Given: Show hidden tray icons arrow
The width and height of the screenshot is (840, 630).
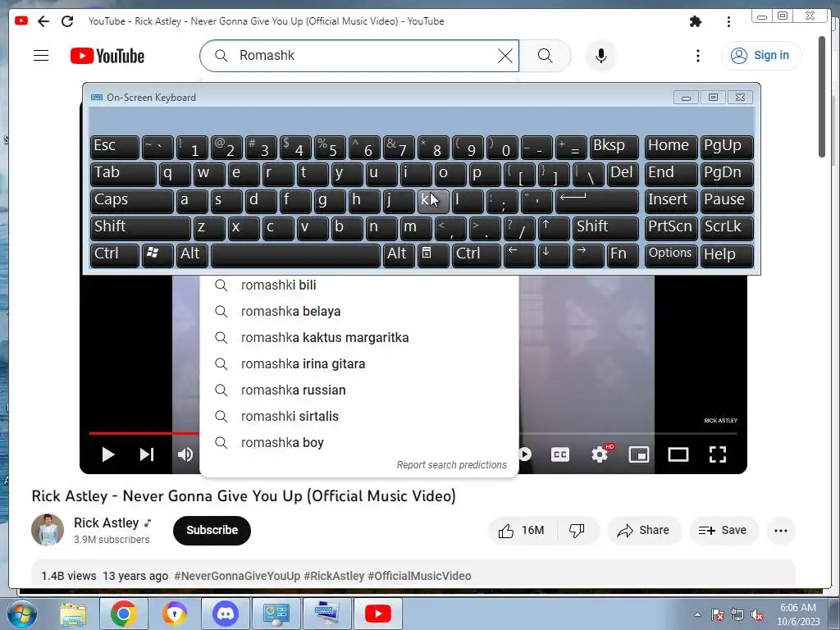Looking at the screenshot, I should [x=697, y=614].
